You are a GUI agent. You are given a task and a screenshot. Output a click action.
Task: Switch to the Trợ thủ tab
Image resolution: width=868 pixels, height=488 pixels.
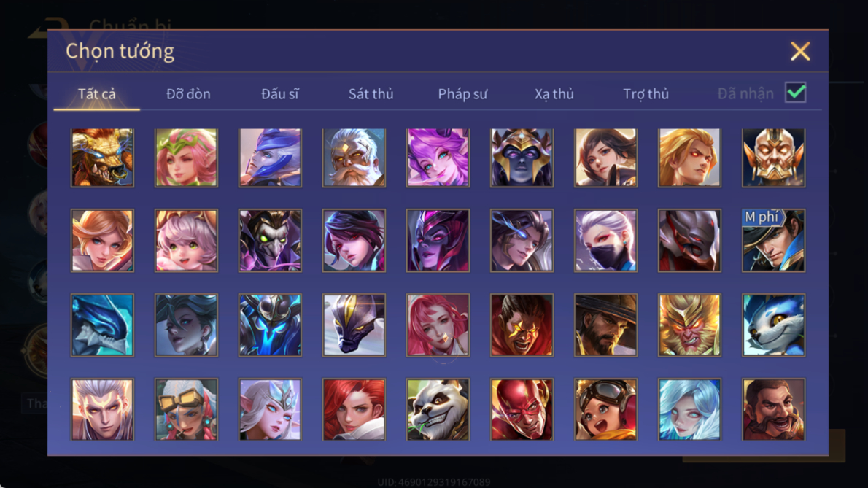(646, 94)
